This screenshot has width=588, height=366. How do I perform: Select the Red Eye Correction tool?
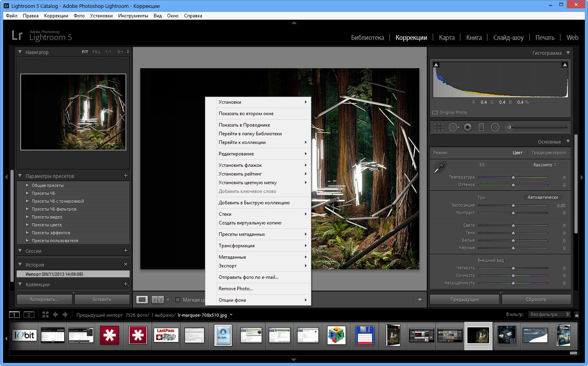click(468, 127)
